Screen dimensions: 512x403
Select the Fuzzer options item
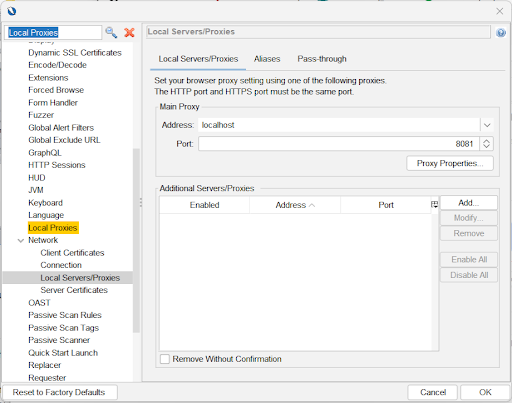[41, 115]
